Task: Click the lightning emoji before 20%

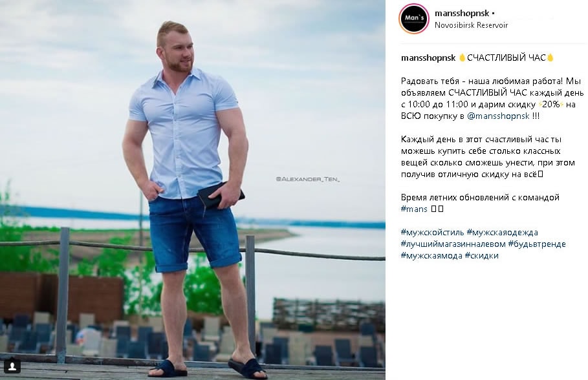Action: pyautogui.click(x=540, y=104)
